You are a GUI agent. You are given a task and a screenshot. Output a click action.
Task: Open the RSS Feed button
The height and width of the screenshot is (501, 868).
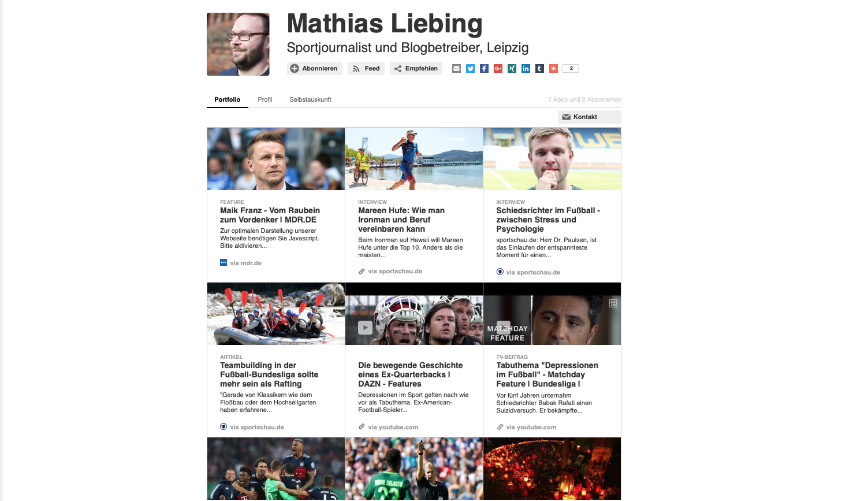click(x=366, y=68)
